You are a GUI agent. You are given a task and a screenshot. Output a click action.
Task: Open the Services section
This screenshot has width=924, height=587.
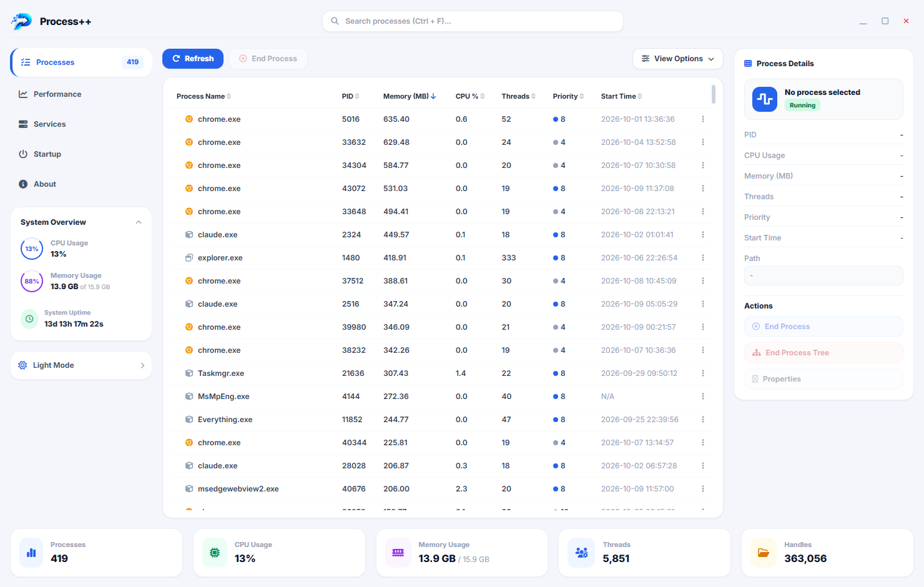pos(81,124)
